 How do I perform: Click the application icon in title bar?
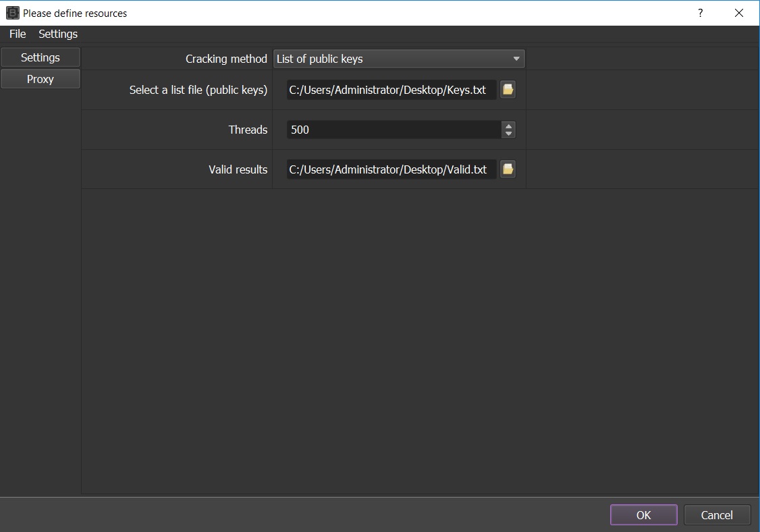[x=13, y=13]
